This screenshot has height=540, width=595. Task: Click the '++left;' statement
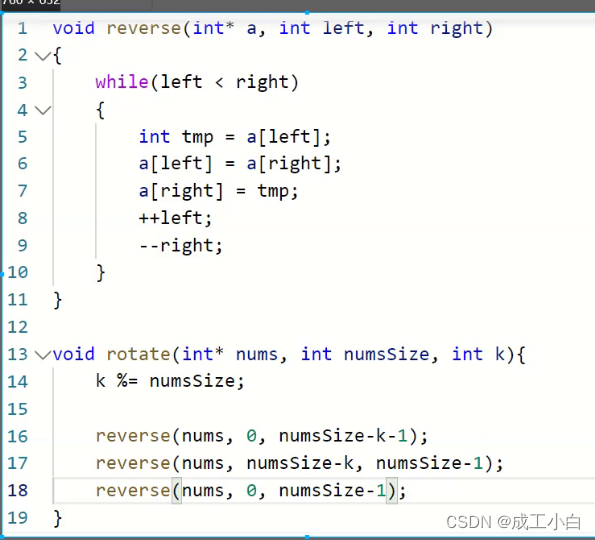(x=175, y=218)
